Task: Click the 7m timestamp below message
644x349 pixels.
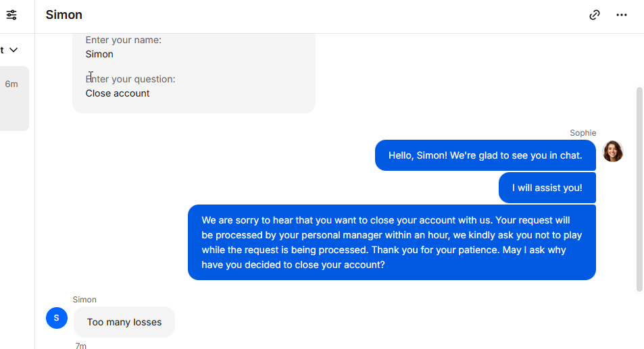Action: click(81, 346)
